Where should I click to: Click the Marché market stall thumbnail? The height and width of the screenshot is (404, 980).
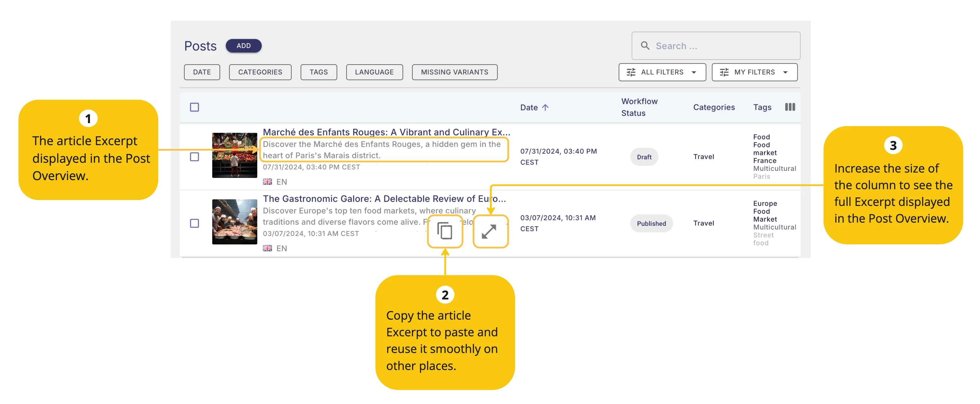pos(234,155)
